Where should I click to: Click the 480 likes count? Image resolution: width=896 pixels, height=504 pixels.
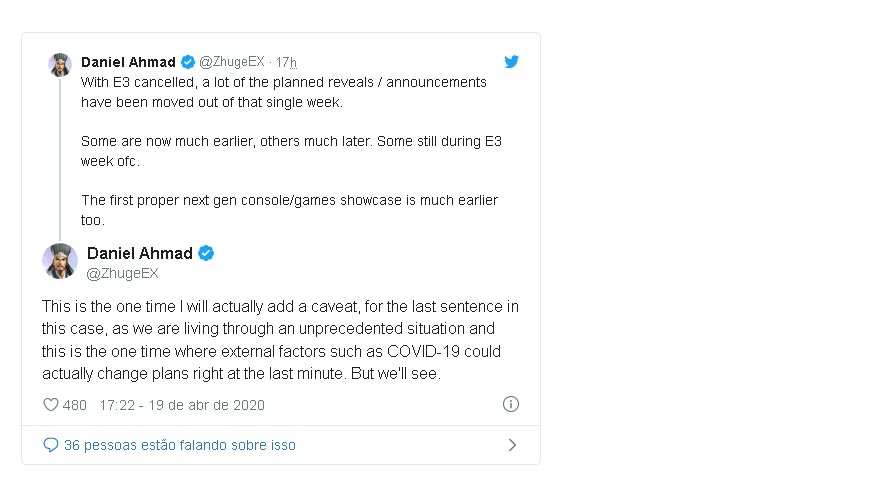tap(74, 405)
